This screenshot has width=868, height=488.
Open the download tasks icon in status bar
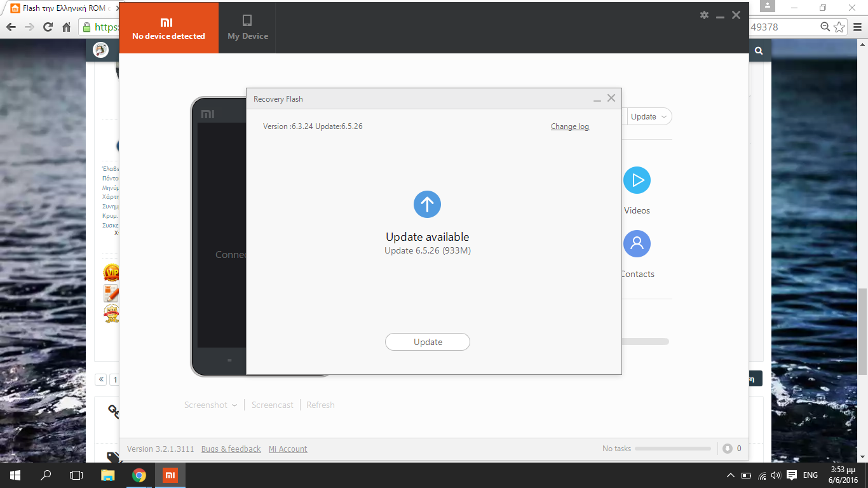point(728,449)
